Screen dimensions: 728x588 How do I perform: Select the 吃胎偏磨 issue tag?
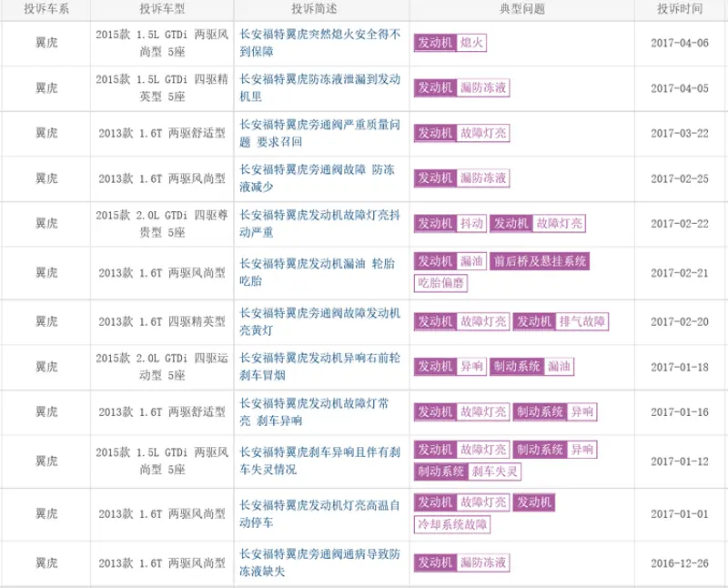click(440, 283)
